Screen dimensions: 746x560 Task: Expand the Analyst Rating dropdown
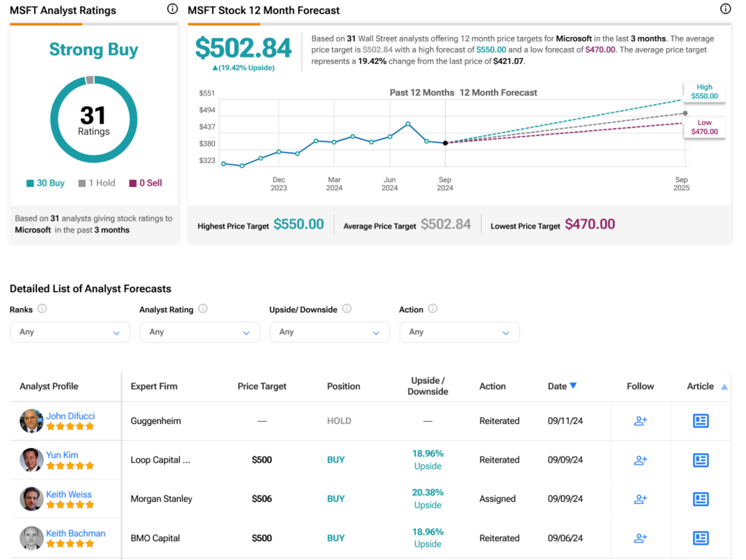tap(200, 332)
